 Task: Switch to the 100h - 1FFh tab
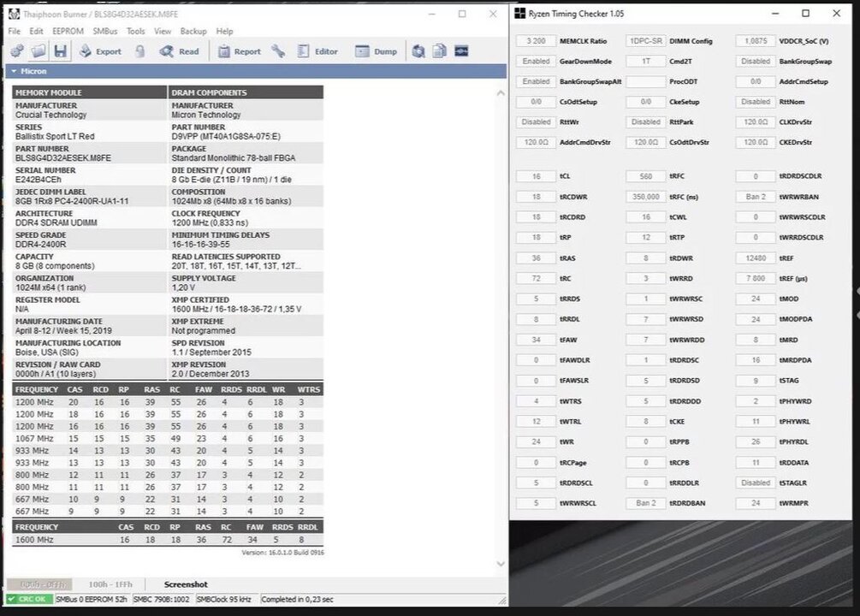(x=110, y=584)
